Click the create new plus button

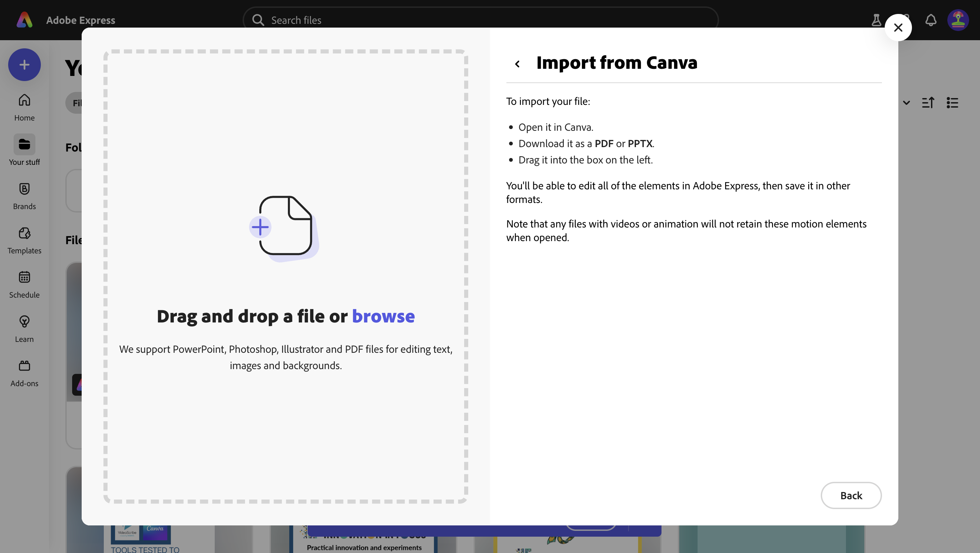coord(24,64)
